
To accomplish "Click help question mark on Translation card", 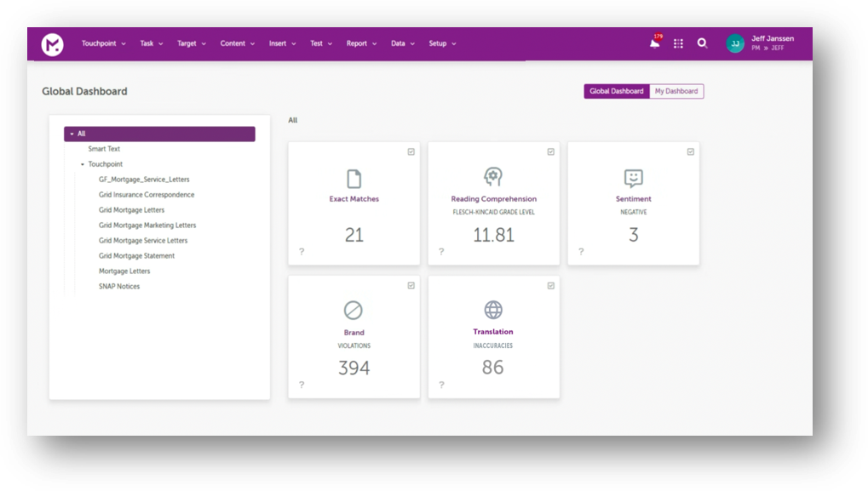I will click(x=441, y=385).
